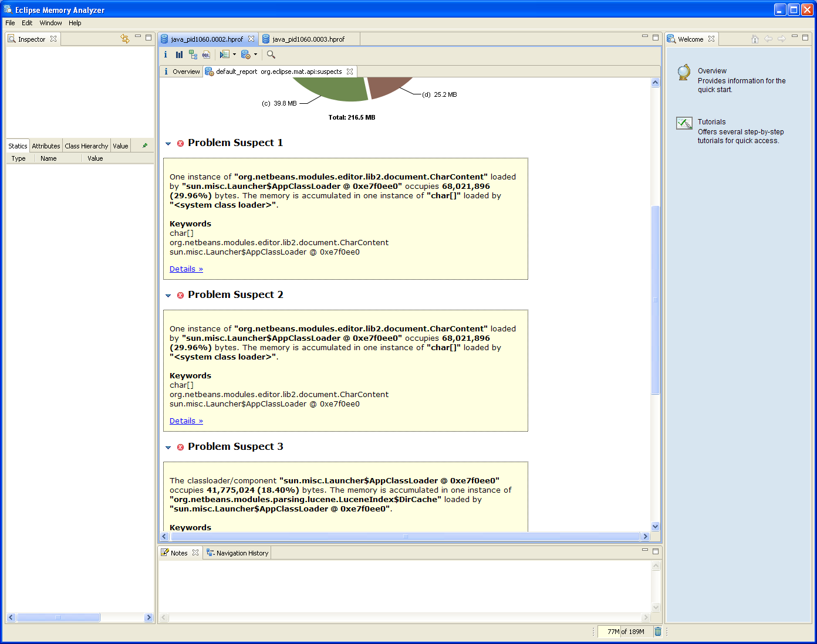Image resolution: width=817 pixels, height=644 pixels.
Task: Click the heap status 77M of 189M
Action: tap(626, 632)
